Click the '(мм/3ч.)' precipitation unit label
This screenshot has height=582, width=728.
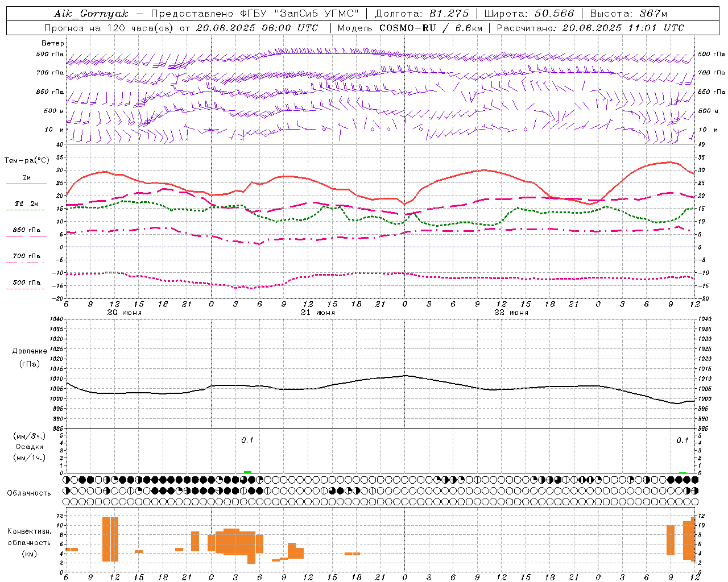click(x=30, y=436)
